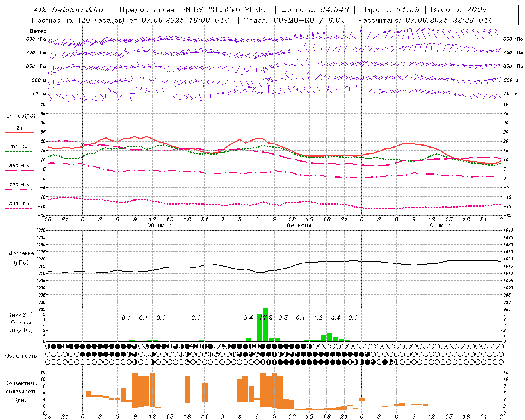Click the Давление label

coord(21,253)
